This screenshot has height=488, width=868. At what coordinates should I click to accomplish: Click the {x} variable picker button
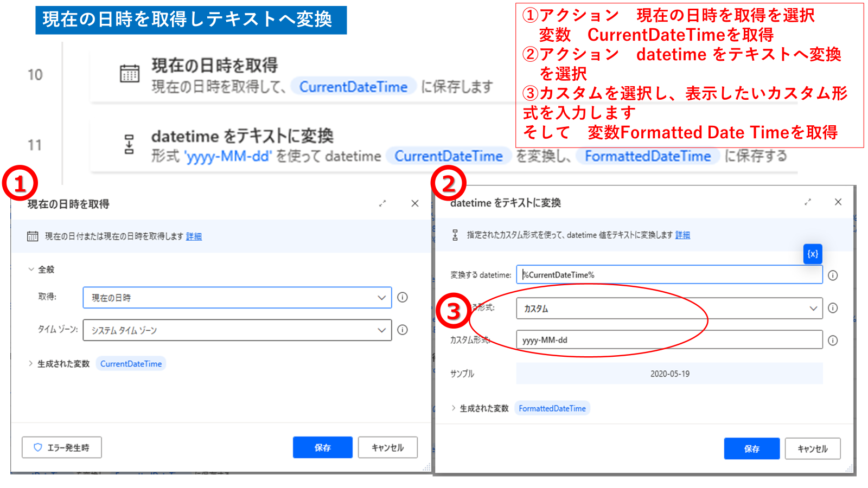(813, 254)
